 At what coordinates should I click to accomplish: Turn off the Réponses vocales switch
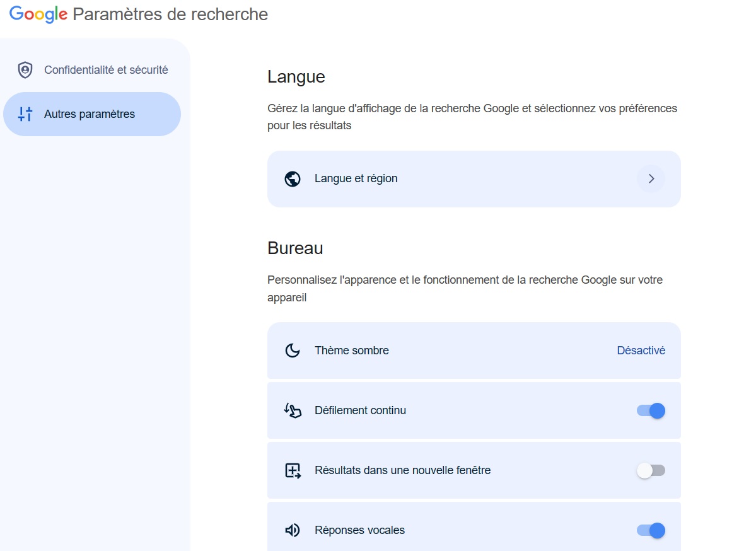(x=651, y=530)
